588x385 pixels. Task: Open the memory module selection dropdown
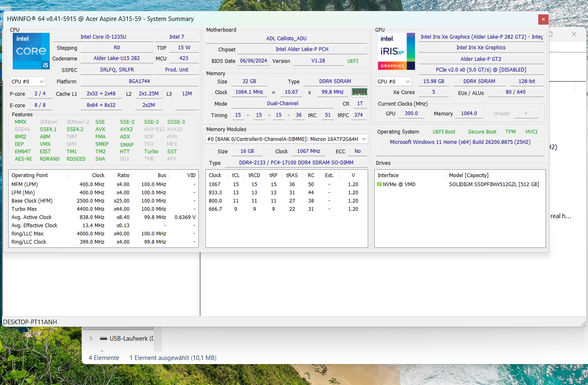click(286, 139)
